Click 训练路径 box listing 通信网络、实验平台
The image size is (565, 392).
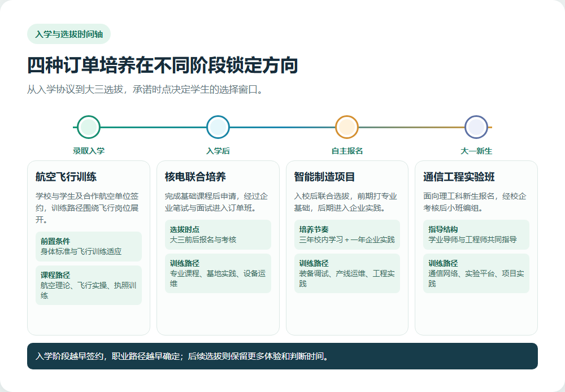coord(476,273)
